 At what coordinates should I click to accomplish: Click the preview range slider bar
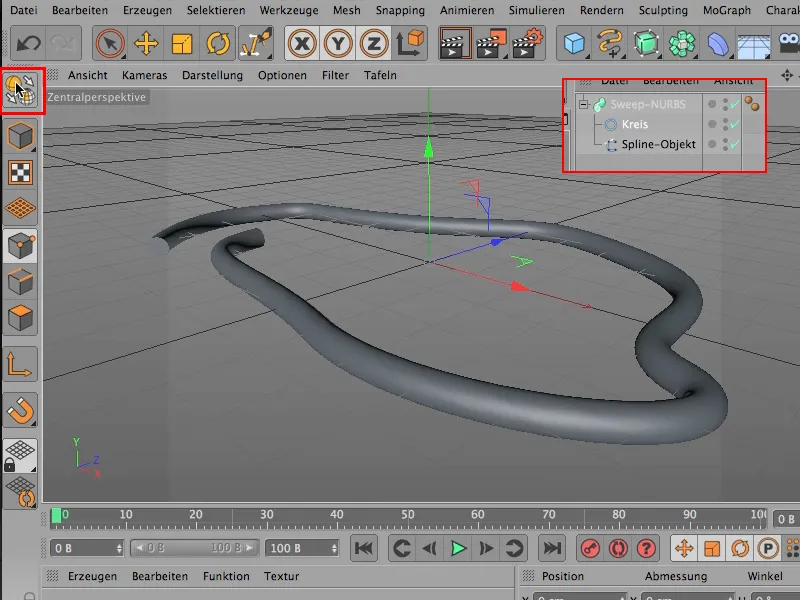[194, 548]
